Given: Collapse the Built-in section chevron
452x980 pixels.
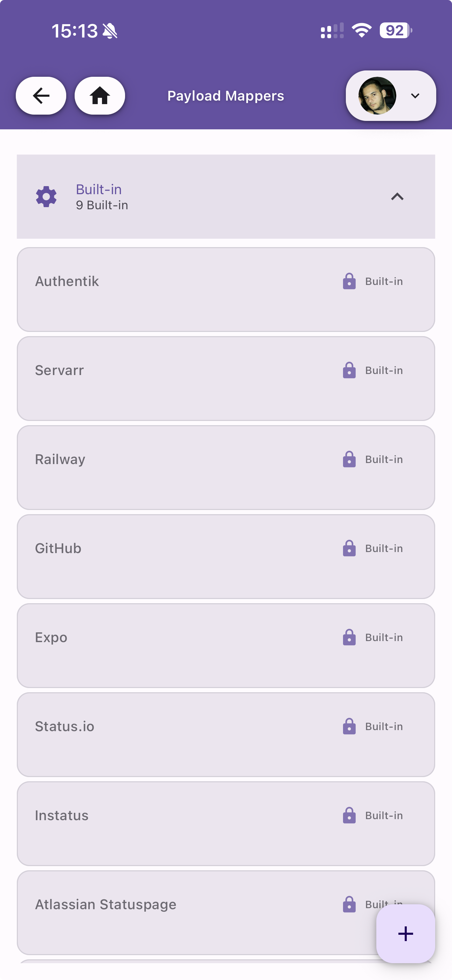Looking at the screenshot, I should click(x=397, y=197).
